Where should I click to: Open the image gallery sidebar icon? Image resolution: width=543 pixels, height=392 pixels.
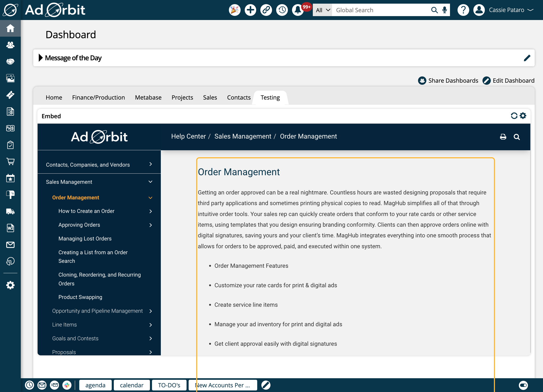coord(10,78)
